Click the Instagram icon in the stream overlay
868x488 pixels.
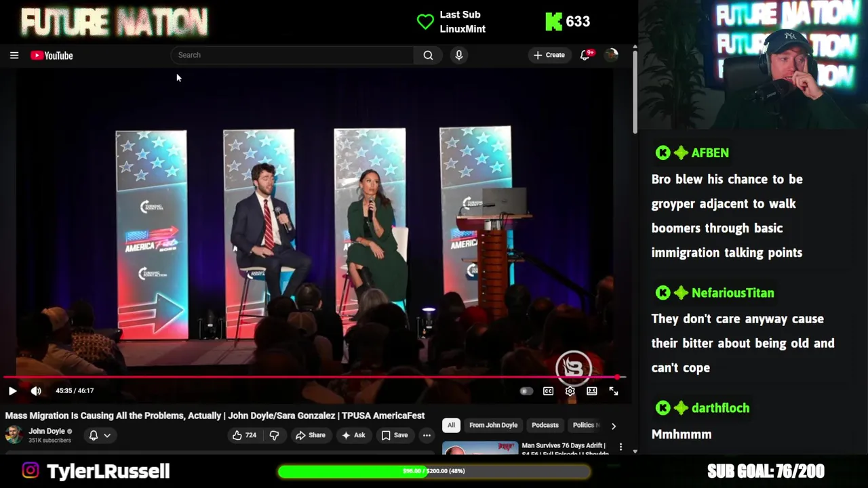pos(31,470)
